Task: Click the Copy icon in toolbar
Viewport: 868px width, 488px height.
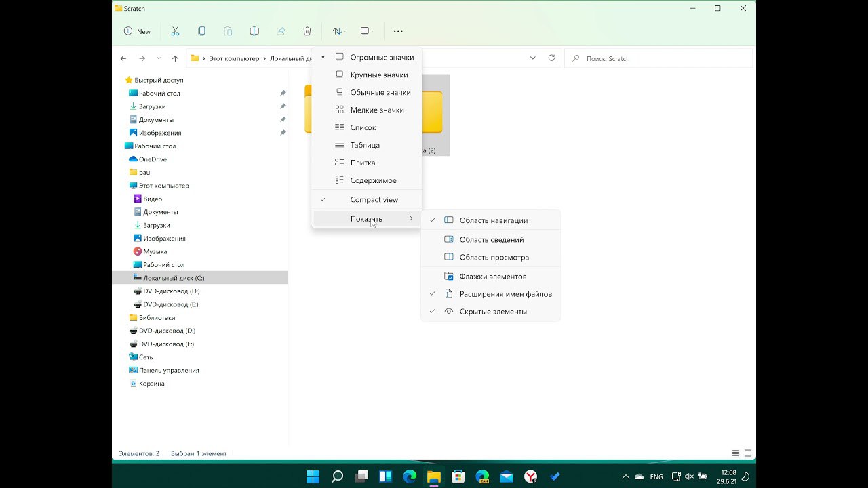Action: (x=201, y=31)
